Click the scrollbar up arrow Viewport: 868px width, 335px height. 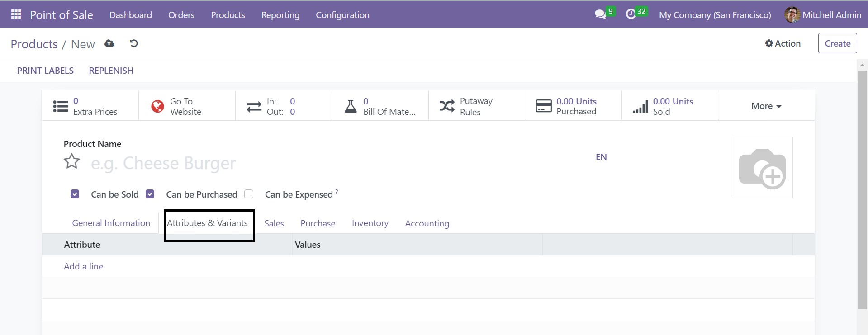click(862, 65)
